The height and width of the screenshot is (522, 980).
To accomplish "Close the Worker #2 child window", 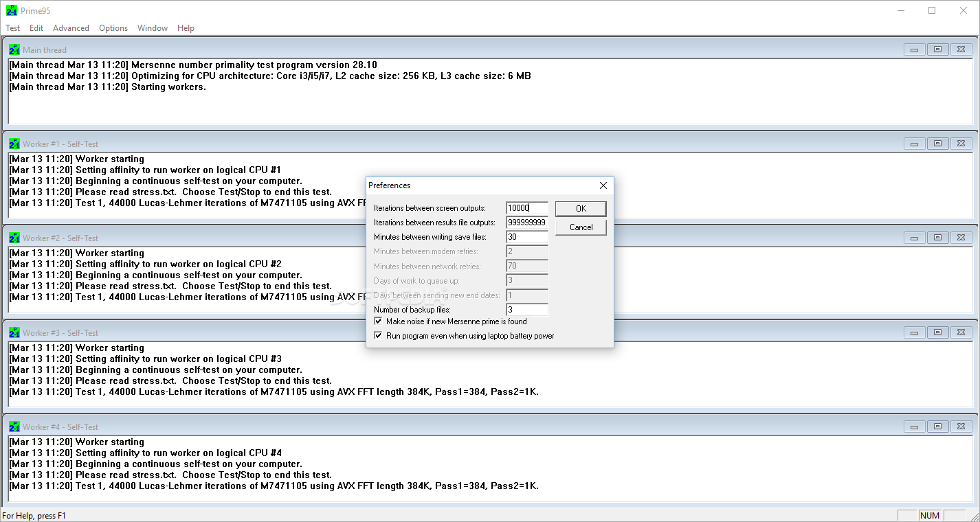I will coord(961,238).
